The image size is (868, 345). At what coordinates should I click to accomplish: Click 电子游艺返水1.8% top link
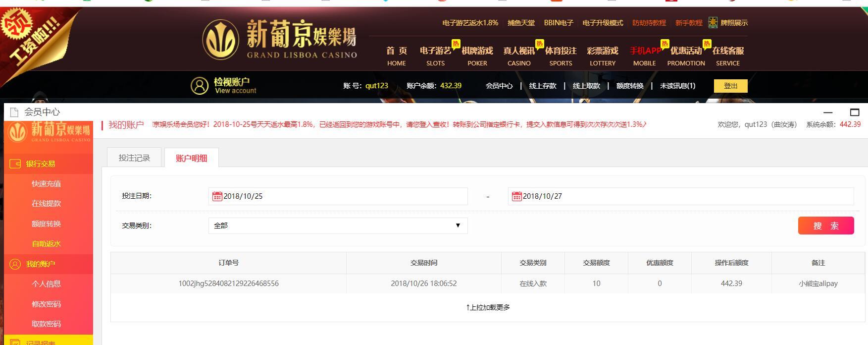pos(470,23)
